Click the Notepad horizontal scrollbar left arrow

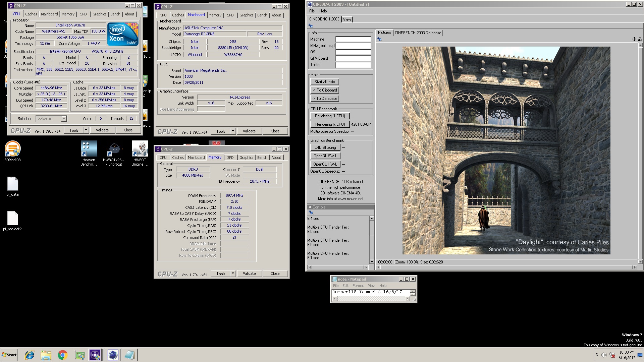click(334, 299)
